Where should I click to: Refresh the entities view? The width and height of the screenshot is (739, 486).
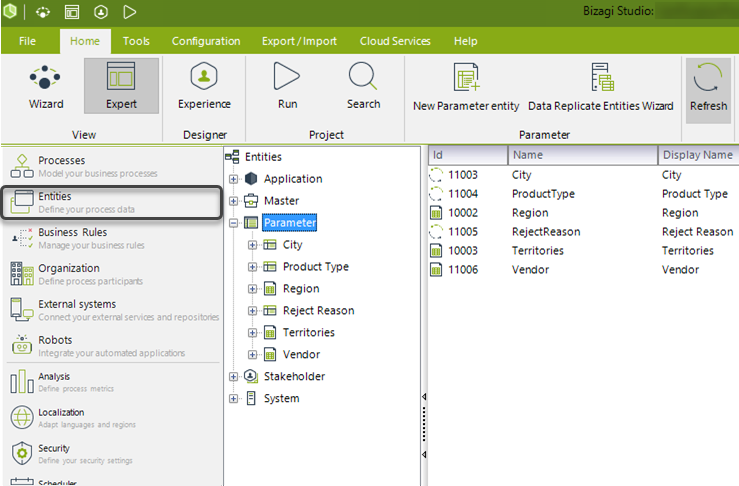(x=708, y=91)
